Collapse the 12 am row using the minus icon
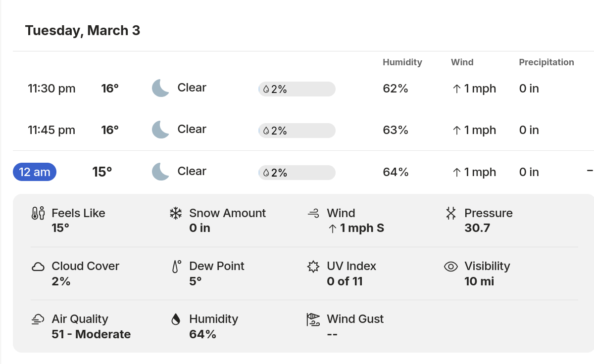This screenshot has width=594, height=364. point(590,171)
